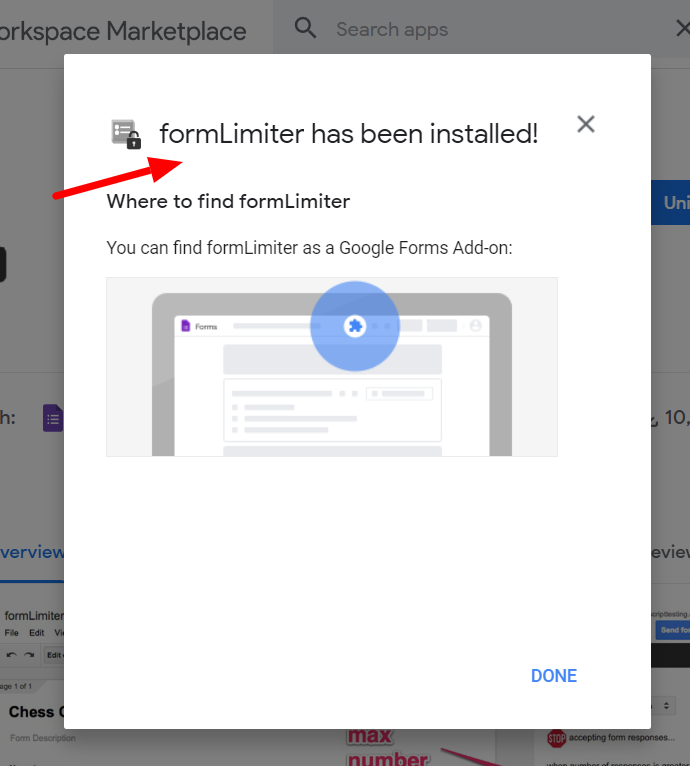The width and height of the screenshot is (690, 766).
Task: Open the Edit menu in preview screenshot
Action: (37, 633)
